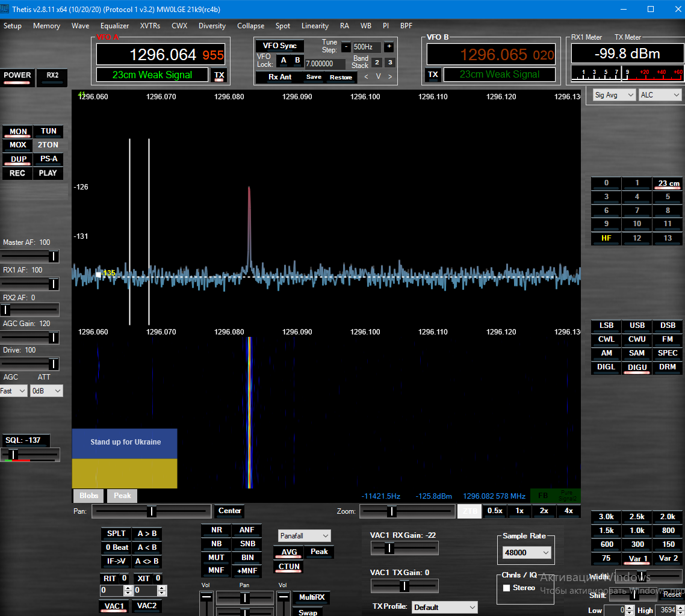Decrease tune step with minus button
Image resolution: width=685 pixels, height=616 pixels.
(x=346, y=46)
